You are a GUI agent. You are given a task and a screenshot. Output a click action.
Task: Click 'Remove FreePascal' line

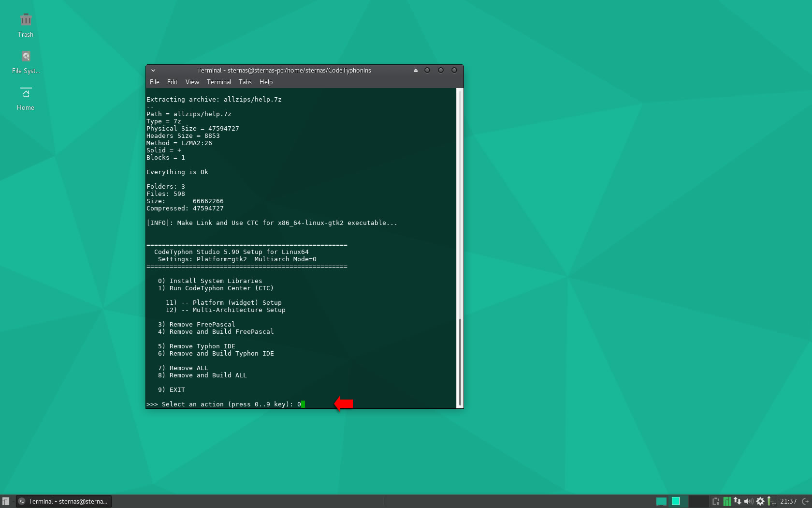pos(196,325)
